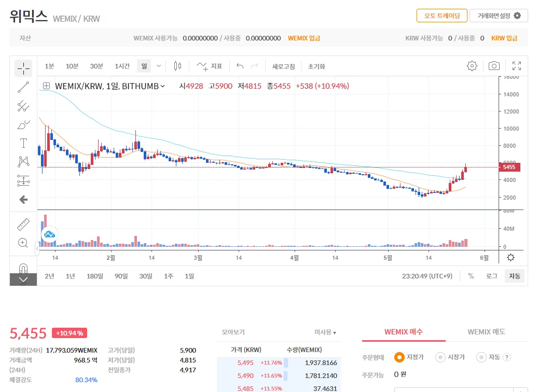Viewport: 538px width, 392px height.
Task: Click the 23:20:49 (UTC+9) timezone clock
Action: pos(427,276)
